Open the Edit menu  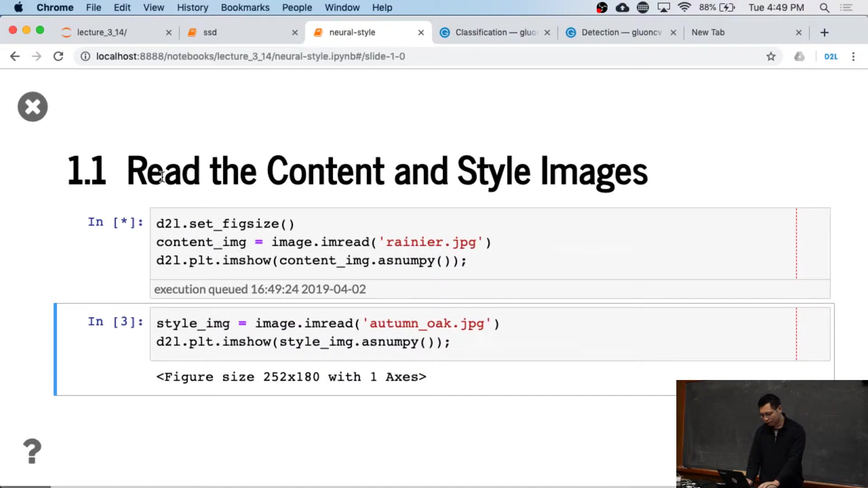[x=122, y=8]
